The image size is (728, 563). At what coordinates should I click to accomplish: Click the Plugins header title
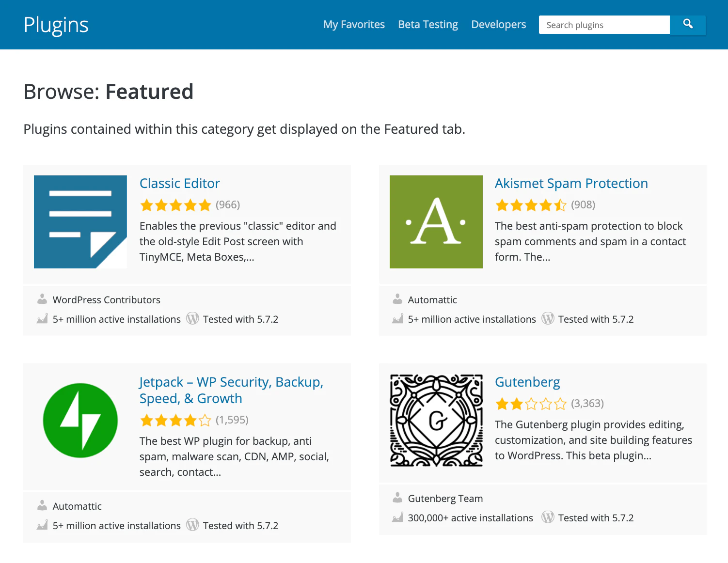click(56, 25)
